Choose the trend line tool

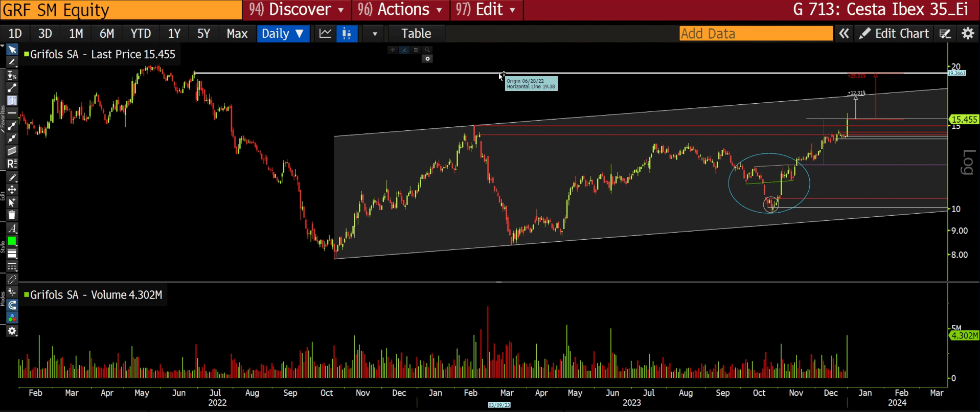(x=12, y=88)
